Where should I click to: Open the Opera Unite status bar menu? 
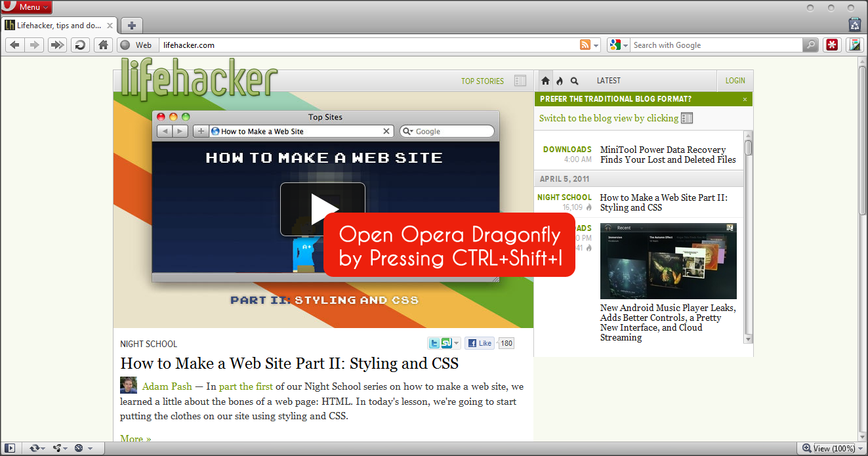60,448
